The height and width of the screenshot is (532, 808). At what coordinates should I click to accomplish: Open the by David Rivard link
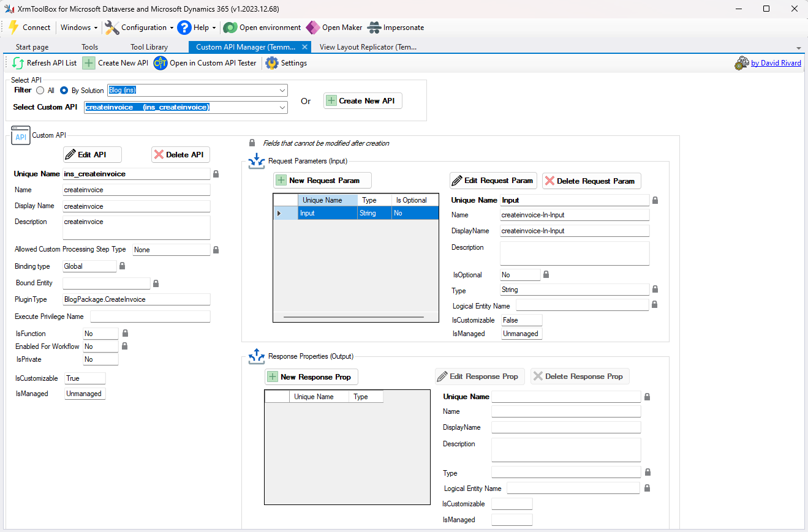pyautogui.click(x=776, y=63)
